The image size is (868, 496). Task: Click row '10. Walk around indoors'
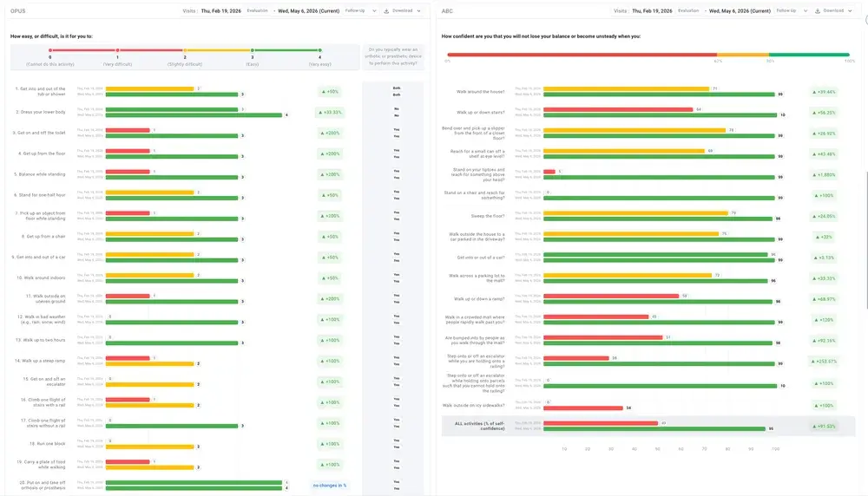click(41, 278)
